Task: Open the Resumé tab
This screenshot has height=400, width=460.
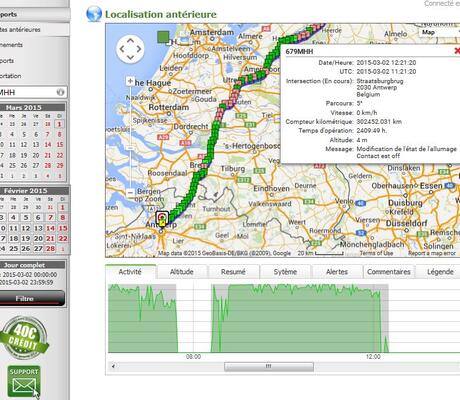Action: tap(233, 272)
